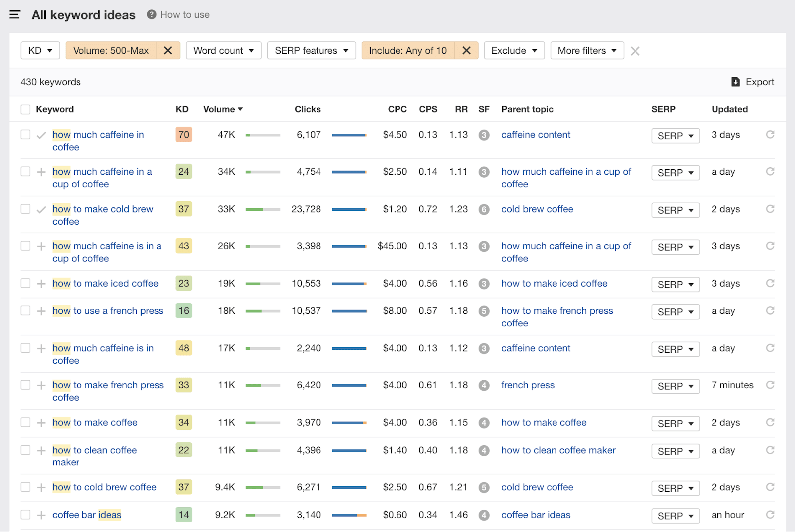
Task: Click the help icon next to How to use
Action: [x=151, y=14]
